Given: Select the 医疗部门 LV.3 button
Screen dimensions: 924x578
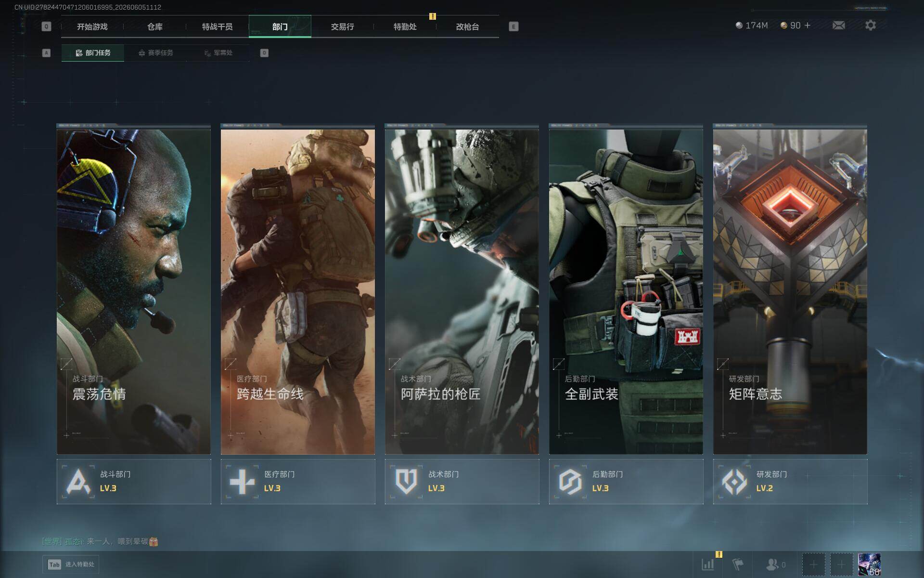Looking at the screenshot, I should click(298, 481).
